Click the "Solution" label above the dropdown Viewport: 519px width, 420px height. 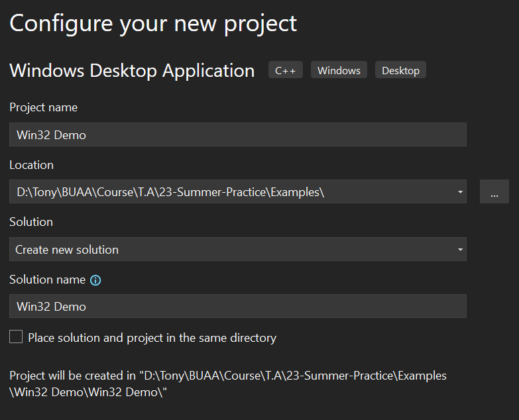[31, 222]
